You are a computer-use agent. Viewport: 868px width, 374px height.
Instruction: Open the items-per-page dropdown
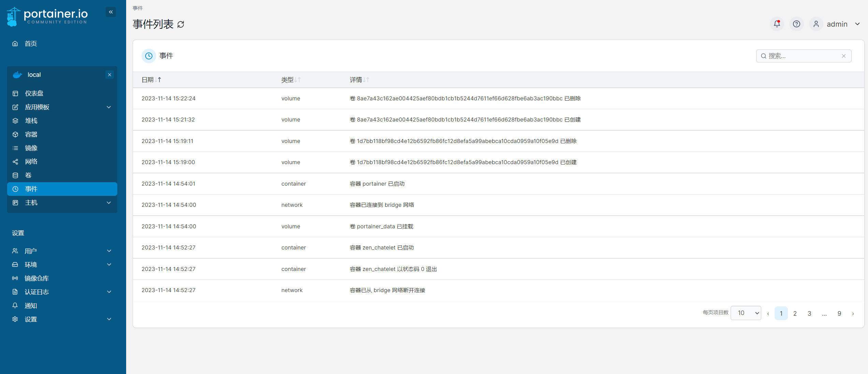(x=746, y=313)
